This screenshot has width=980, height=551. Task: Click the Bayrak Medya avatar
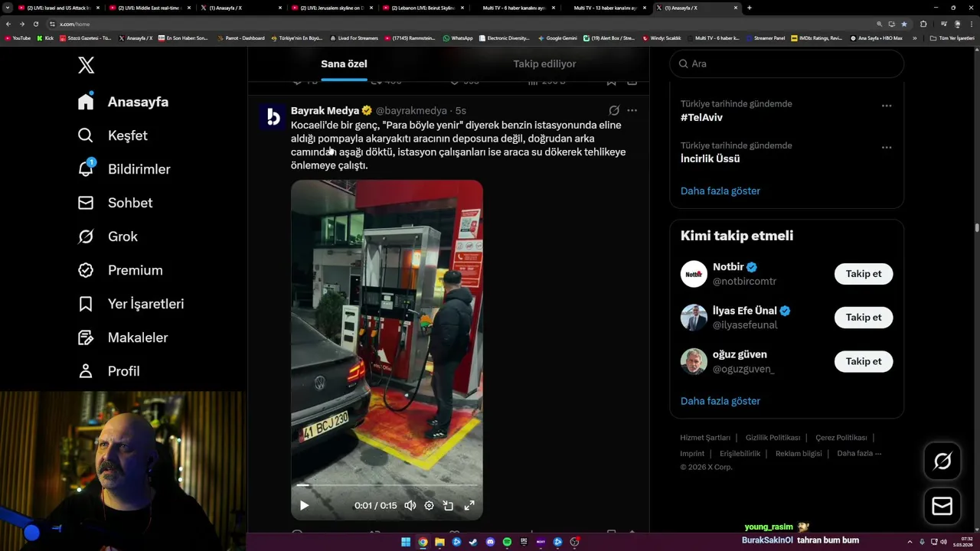pos(273,116)
